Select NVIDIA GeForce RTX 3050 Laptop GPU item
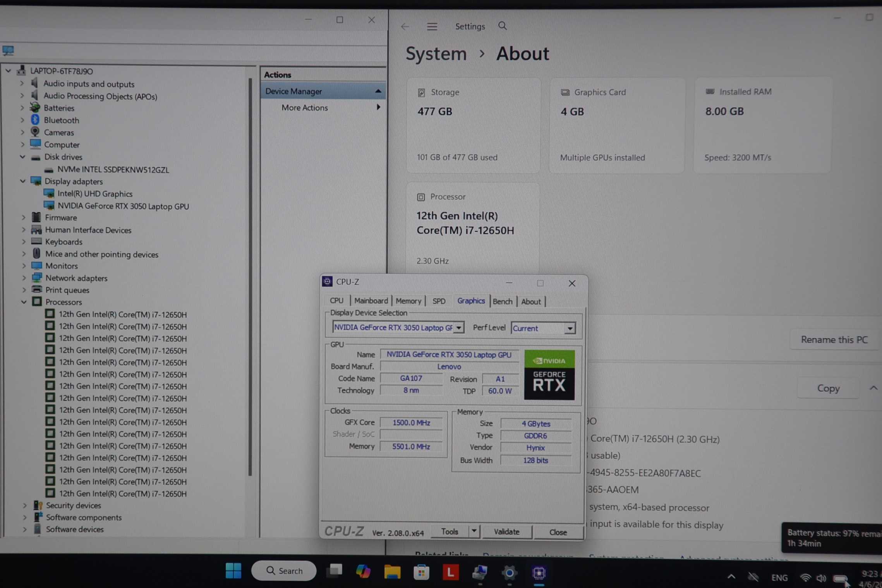Viewport: 882px width, 588px height. click(x=123, y=206)
